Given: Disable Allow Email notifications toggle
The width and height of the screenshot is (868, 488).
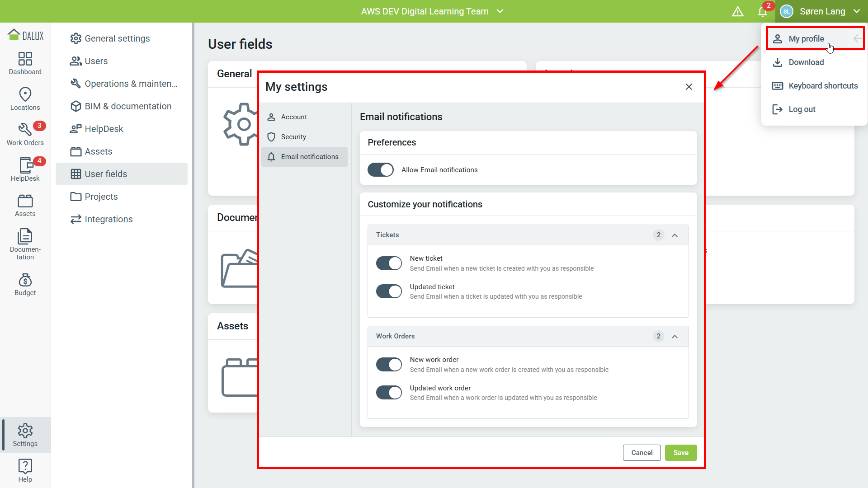Looking at the screenshot, I should click(x=380, y=170).
